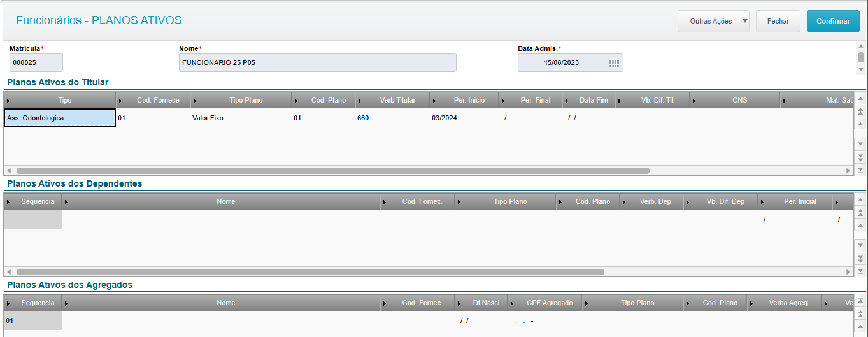Click right arrow of Titular horizontal scrollbar
The height and width of the screenshot is (337, 868).
pos(848,171)
